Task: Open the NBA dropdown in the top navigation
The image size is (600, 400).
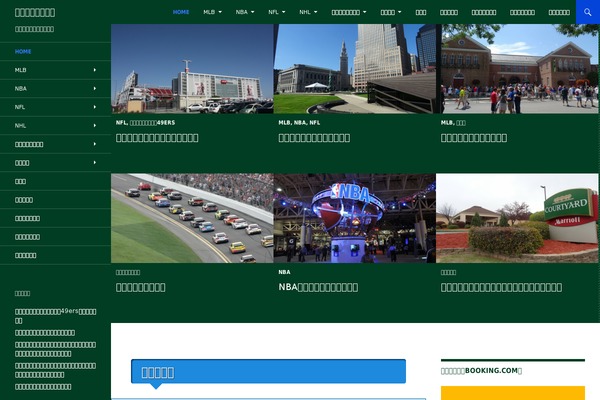Action: (245, 12)
